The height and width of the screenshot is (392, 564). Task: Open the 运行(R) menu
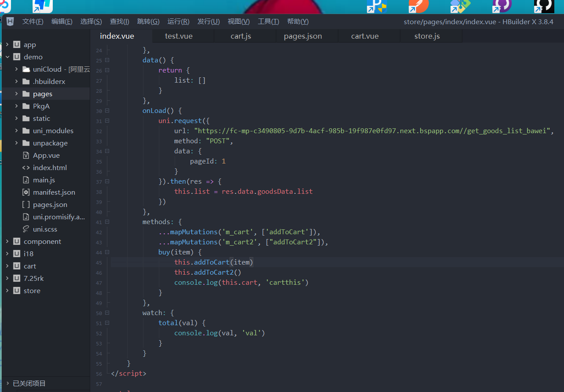coord(178,22)
